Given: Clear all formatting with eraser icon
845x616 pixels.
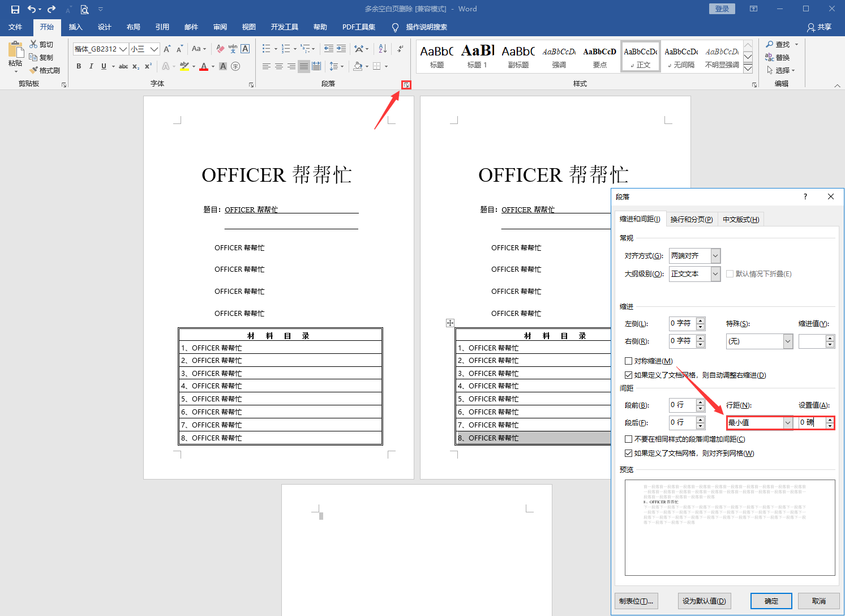Looking at the screenshot, I should (x=220, y=49).
